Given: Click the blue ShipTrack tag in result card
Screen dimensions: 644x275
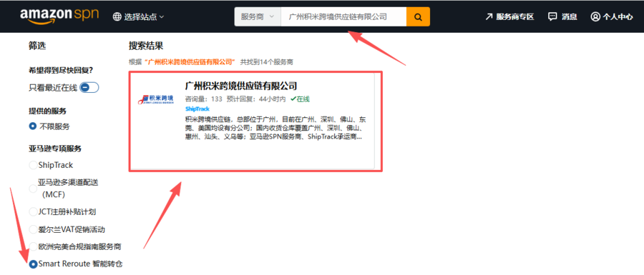Looking at the screenshot, I should (197, 109).
